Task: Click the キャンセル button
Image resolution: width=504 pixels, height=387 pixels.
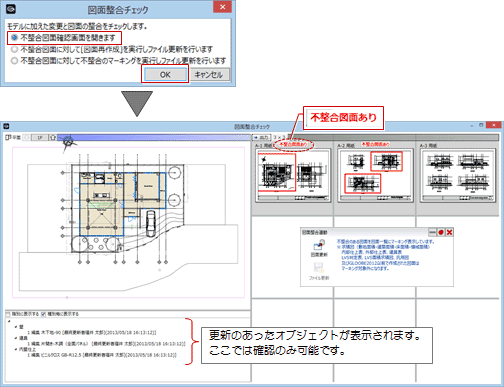Action: pos(208,74)
